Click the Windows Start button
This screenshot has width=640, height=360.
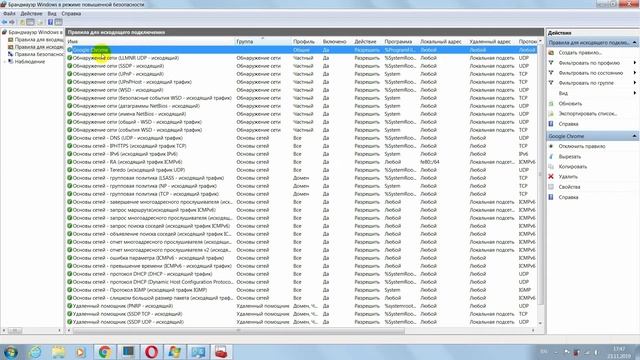point(11,352)
